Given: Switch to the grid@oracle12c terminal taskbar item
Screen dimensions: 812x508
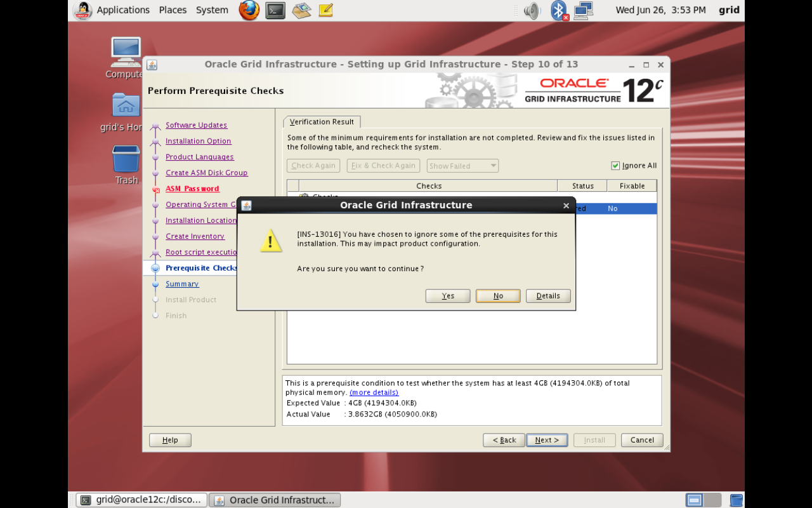Looking at the screenshot, I should click(141, 500).
